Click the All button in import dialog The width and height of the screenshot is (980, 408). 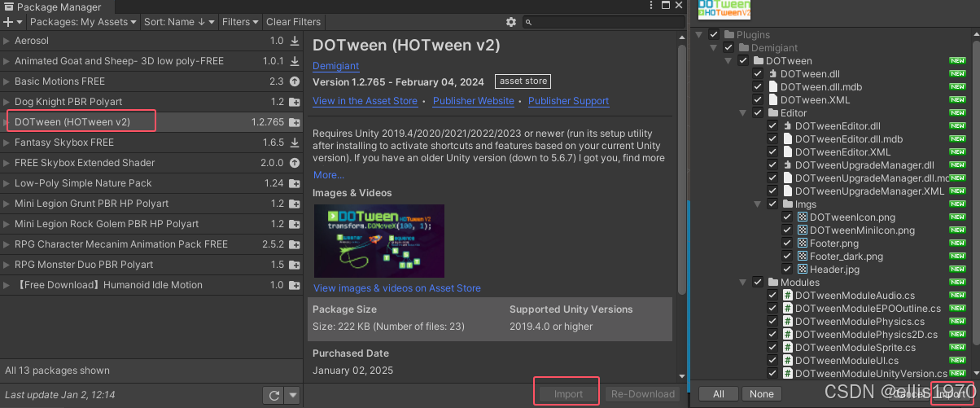[x=719, y=394]
